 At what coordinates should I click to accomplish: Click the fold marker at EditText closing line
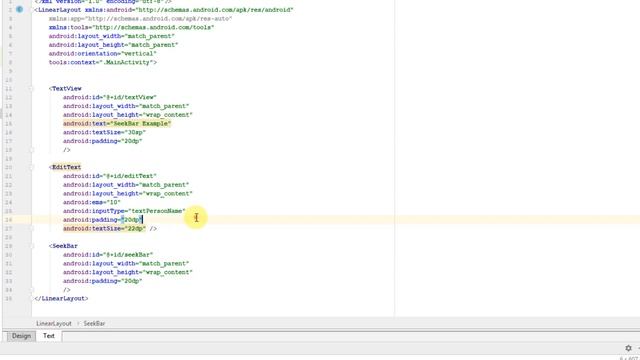click(31, 229)
